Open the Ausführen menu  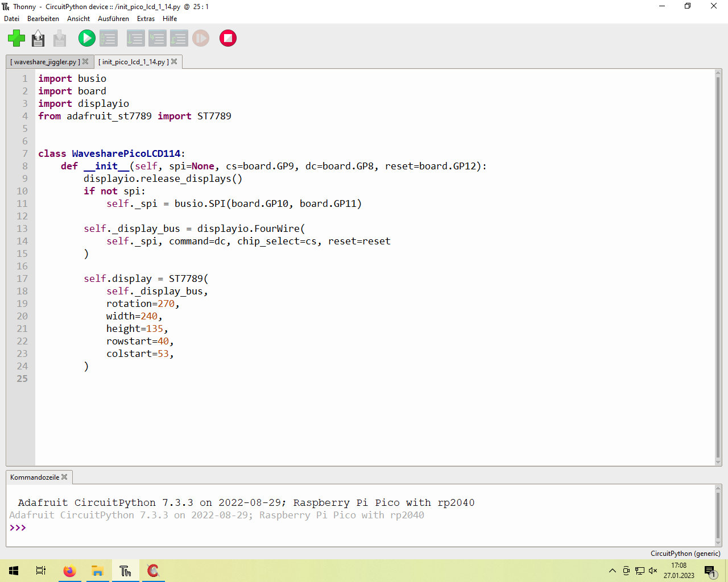tap(113, 19)
